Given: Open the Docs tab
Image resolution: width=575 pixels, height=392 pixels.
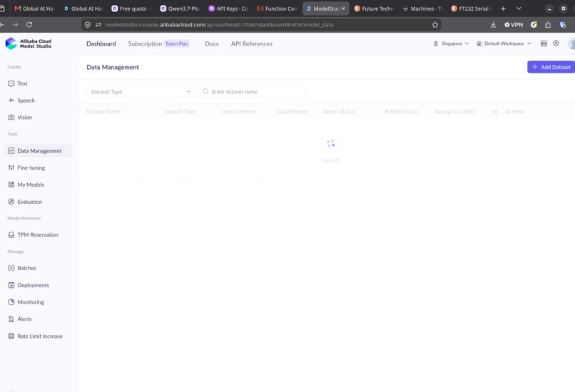Looking at the screenshot, I should tap(212, 43).
